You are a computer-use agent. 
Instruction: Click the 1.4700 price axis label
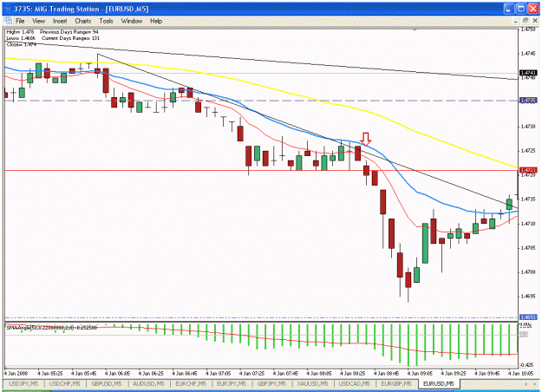(528, 272)
